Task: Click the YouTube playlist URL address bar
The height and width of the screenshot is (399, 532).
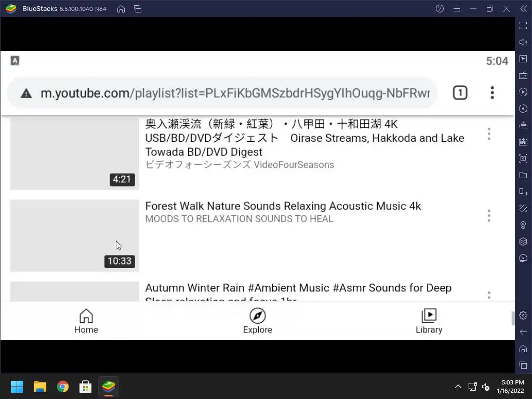Action: click(222, 92)
